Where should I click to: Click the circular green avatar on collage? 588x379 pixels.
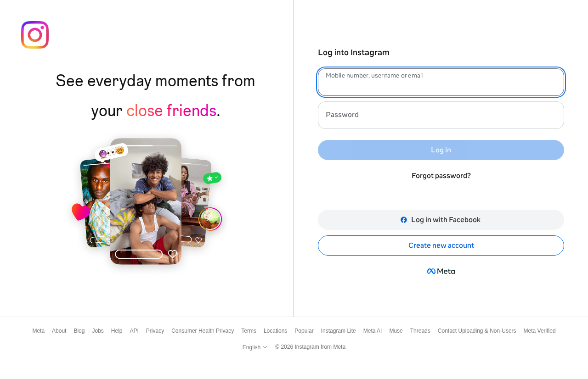coord(210,219)
